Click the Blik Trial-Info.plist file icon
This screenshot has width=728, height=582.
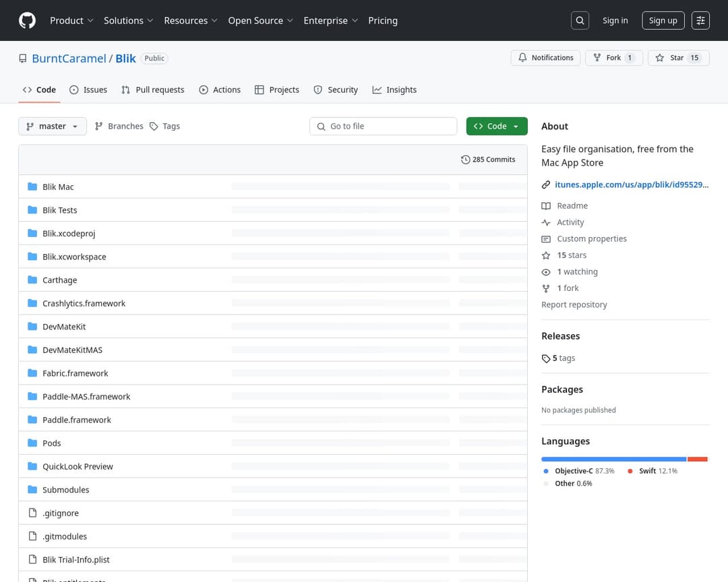[x=32, y=559]
